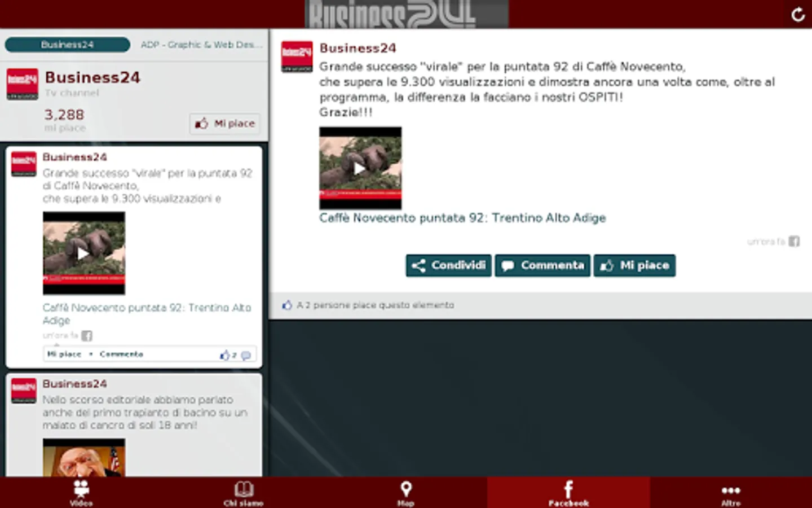Image resolution: width=812 pixels, height=508 pixels.
Task: Click Facebook icon next to detail timestamp
Action: 794,242
